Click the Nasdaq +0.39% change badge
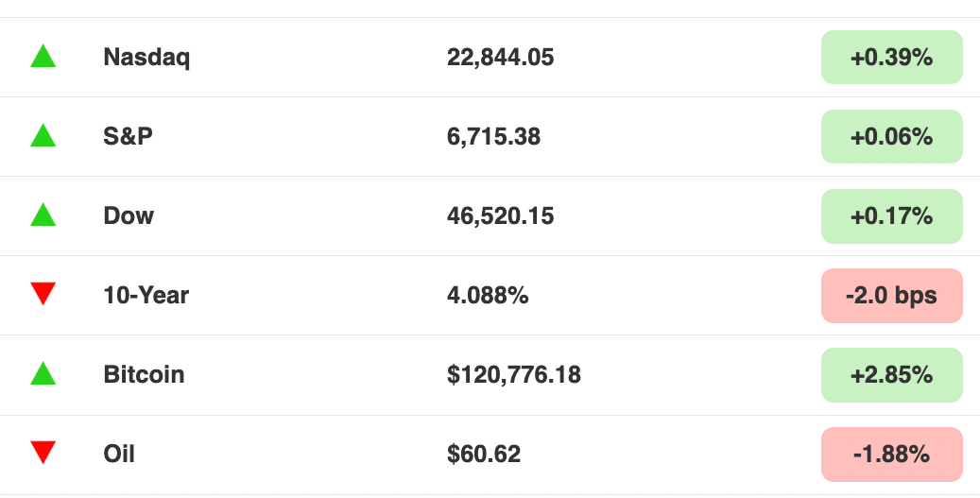The width and height of the screenshot is (980, 498). pyautogui.click(x=892, y=57)
